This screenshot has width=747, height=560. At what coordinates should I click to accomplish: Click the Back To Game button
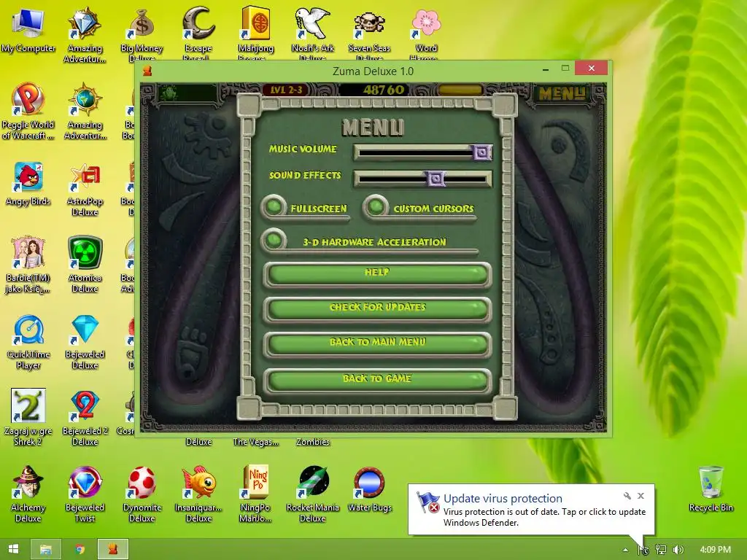pyautogui.click(x=377, y=379)
